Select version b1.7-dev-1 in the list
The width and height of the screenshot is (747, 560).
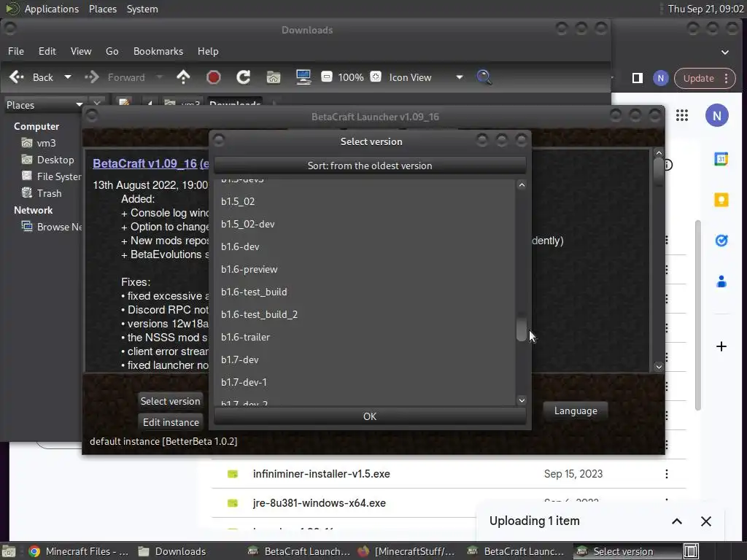click(365, 382)
